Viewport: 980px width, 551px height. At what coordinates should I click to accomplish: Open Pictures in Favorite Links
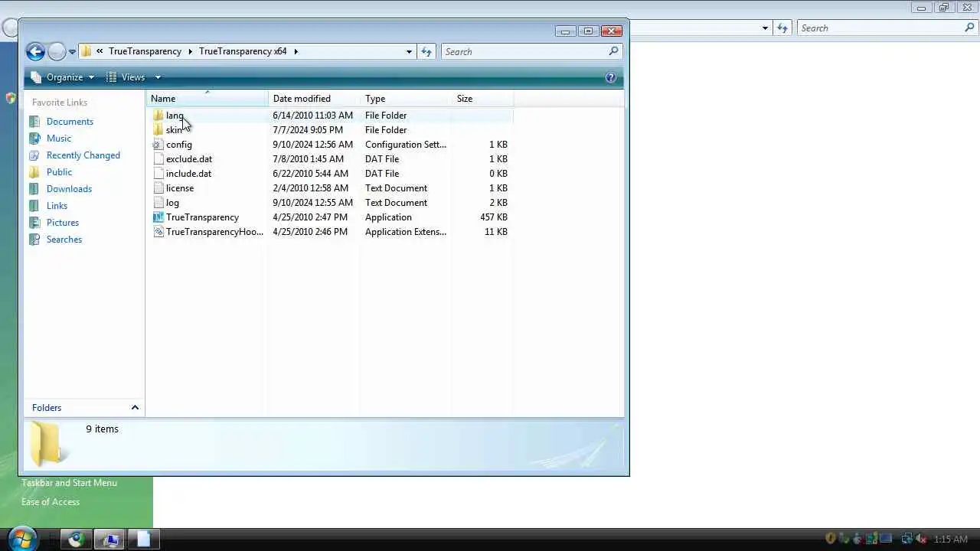pos(63,223)
